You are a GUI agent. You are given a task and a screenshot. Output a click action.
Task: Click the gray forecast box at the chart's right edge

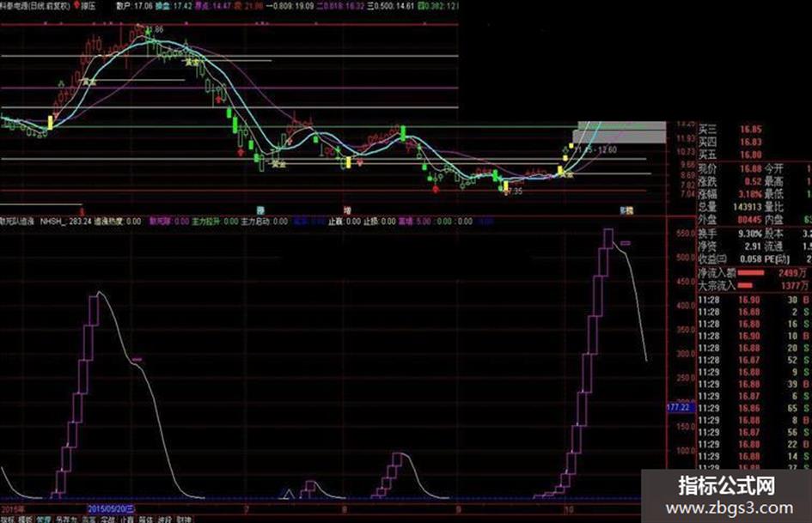[620, 132]
